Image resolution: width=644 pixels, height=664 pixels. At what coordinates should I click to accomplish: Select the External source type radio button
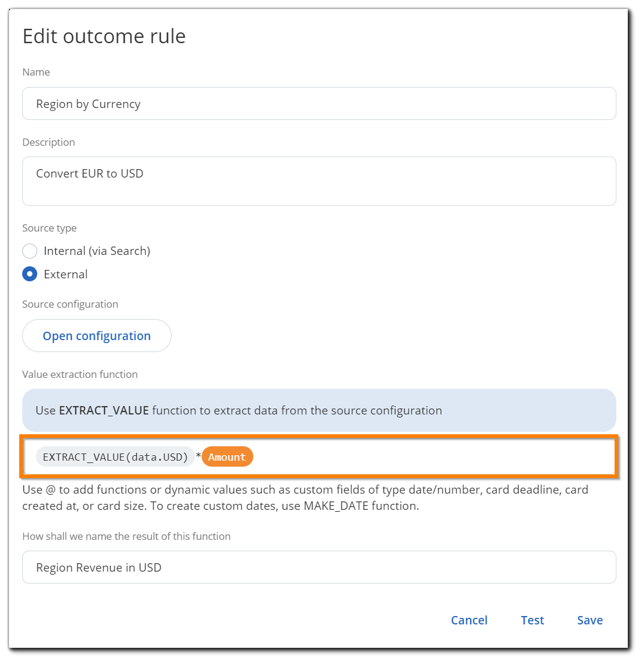30,274
